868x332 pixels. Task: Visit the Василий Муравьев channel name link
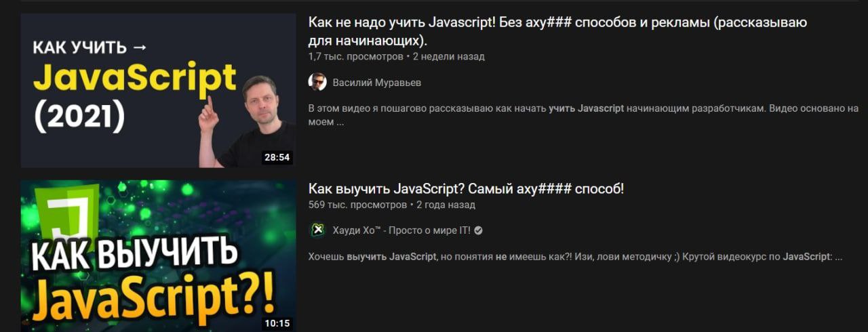[x=377, y=83]
